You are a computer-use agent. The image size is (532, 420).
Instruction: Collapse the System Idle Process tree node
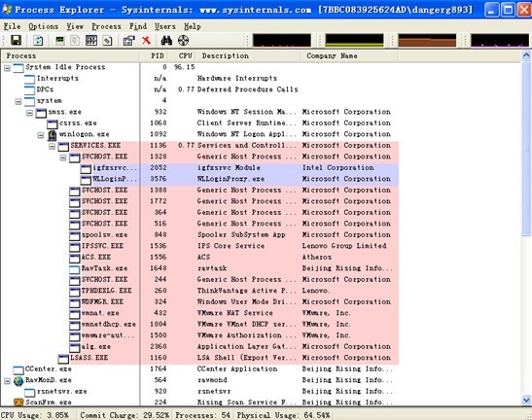7,68
